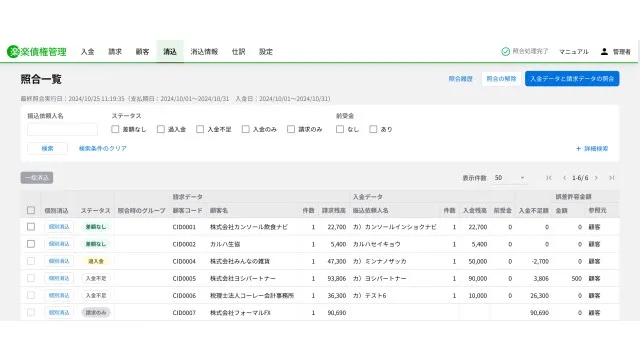Toggle 過入金 status checkbox
The width and height of the screenshot is (640, 360).
click(161, 129)
